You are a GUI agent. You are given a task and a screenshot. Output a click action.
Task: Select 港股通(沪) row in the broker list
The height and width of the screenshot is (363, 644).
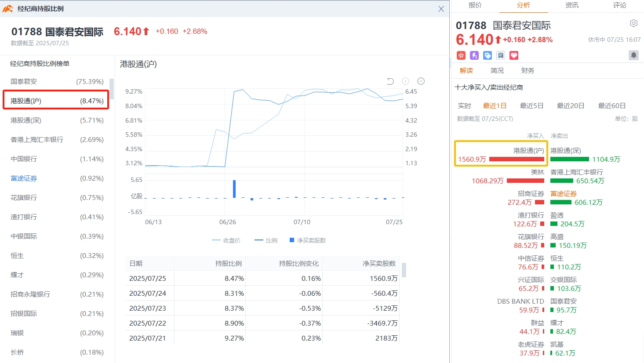click(x=56, y=101)
